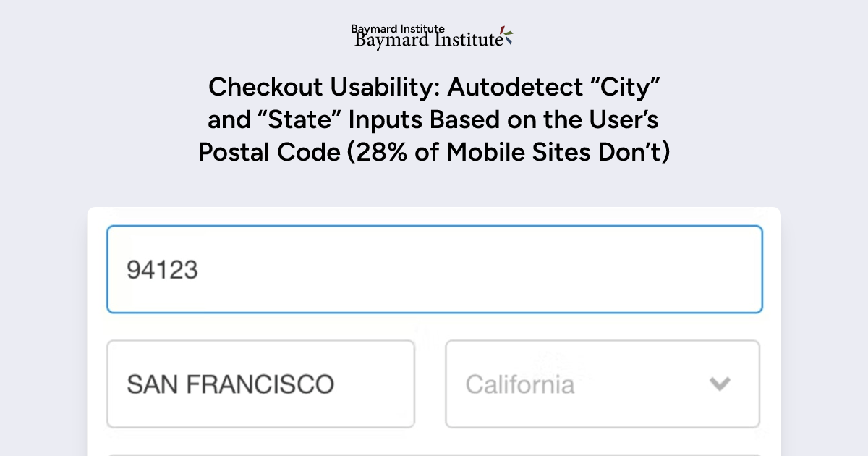Click the SAN FRANCISCO autodetected value
The width and height of the screenshot is (868, 456).
tap(231, 384)
